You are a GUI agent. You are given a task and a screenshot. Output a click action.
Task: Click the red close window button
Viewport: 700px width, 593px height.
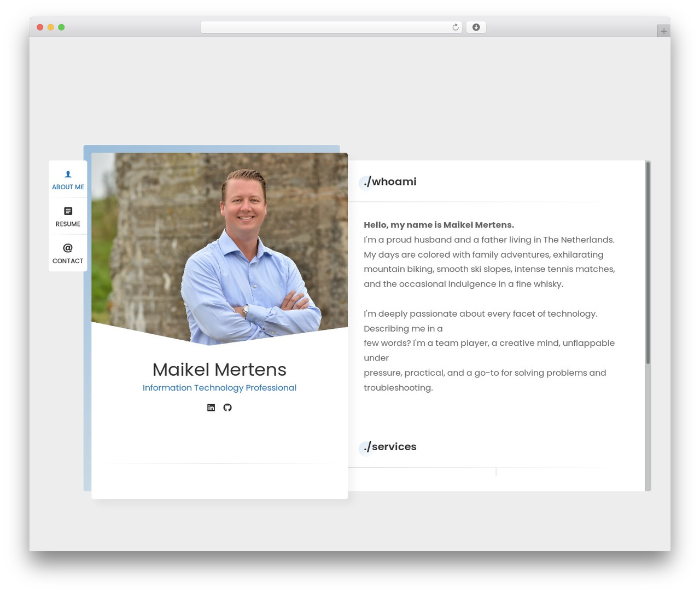tap(40, 27)
